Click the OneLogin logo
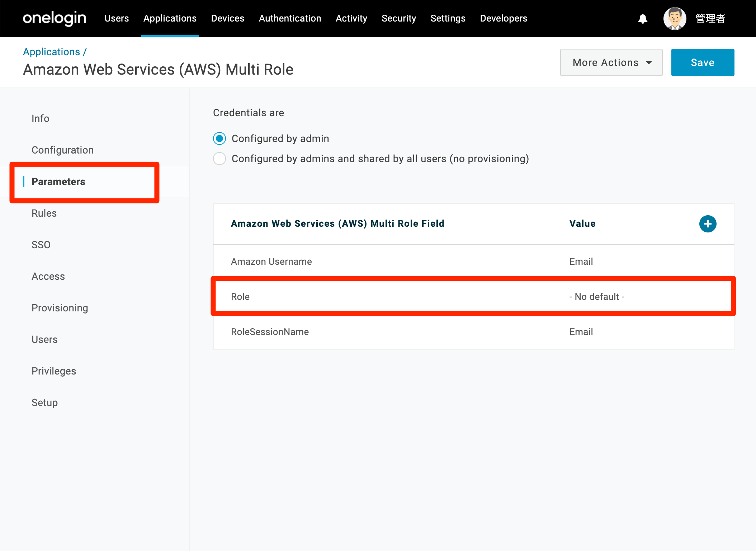Viewport: 756px width, 551px height. coord(55,18)
